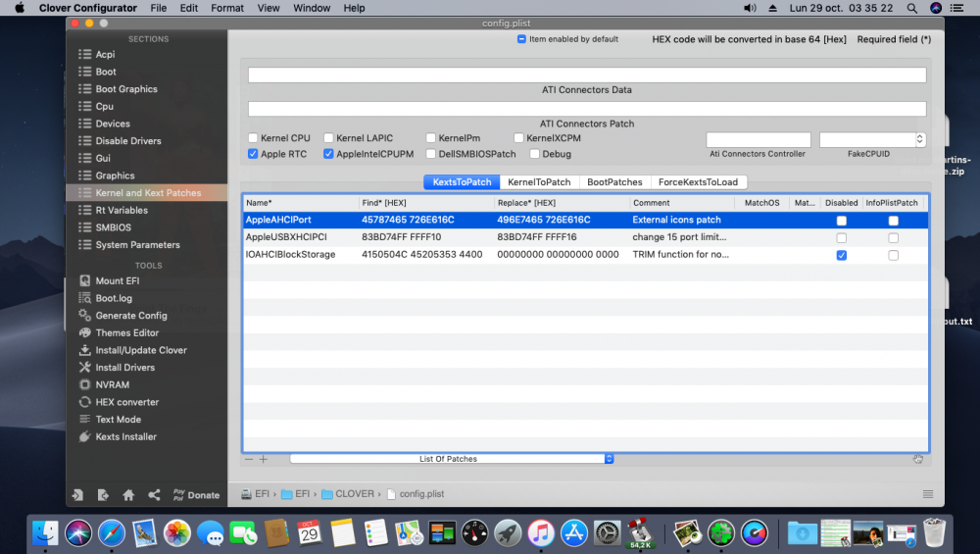The height and width of the screenshot is (554, 980).
Task: Toggle the Debug checkbox
Action: 534,154
